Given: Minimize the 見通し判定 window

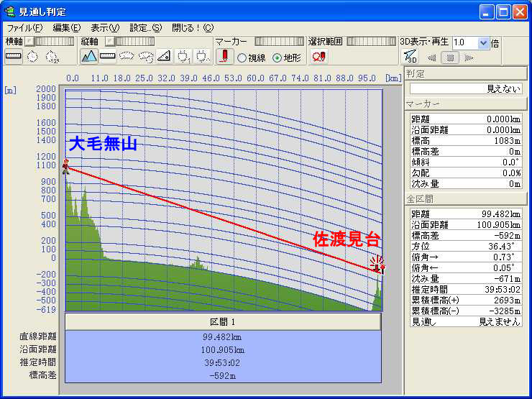Looking at the screenshot, I should point(487,12).
